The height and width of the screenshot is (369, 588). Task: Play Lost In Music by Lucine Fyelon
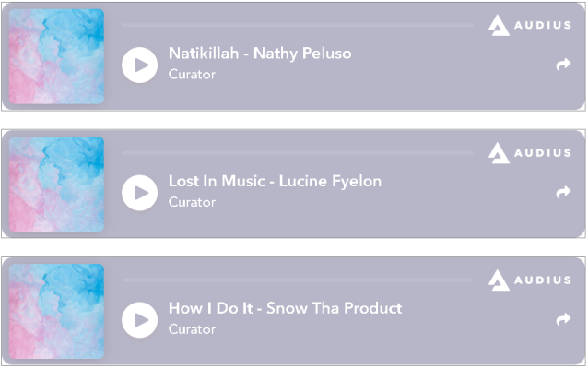point(139,193)
